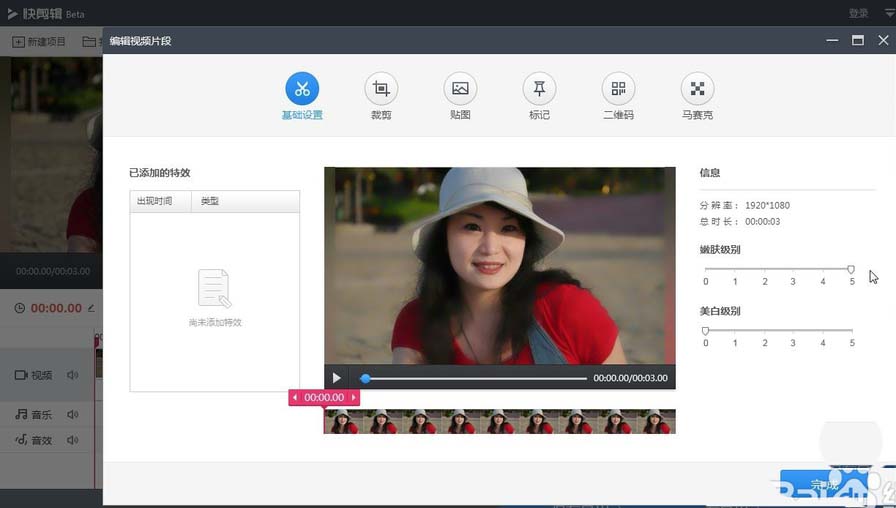Click 新建项目 in the main window

39,42
